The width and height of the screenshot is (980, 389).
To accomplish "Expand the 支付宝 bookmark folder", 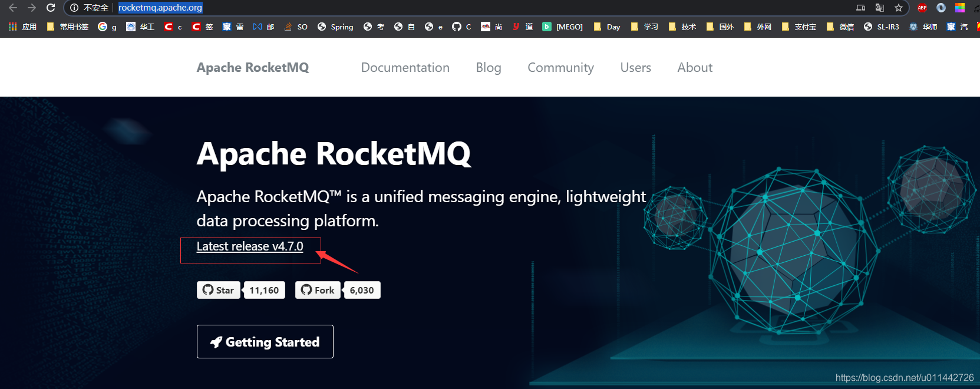I will click(x=798, y=27).
